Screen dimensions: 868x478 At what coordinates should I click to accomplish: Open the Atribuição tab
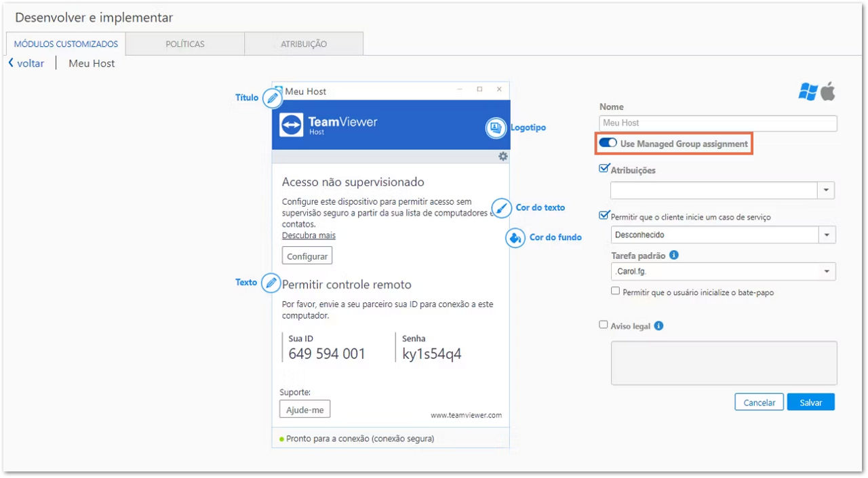click(304, 44)
